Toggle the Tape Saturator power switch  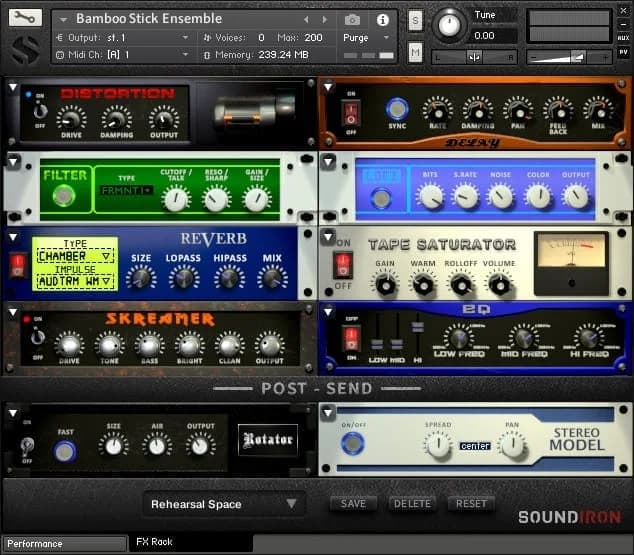(x=343, y=266)
